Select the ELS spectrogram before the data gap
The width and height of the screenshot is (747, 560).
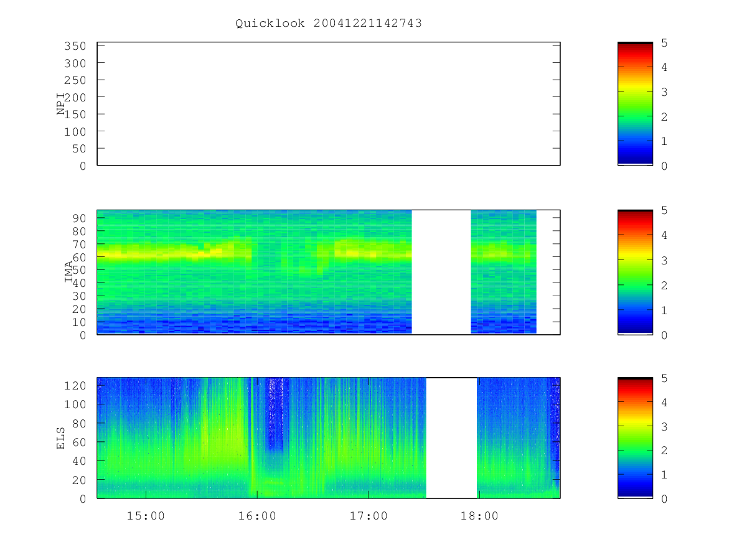point(261,438)
